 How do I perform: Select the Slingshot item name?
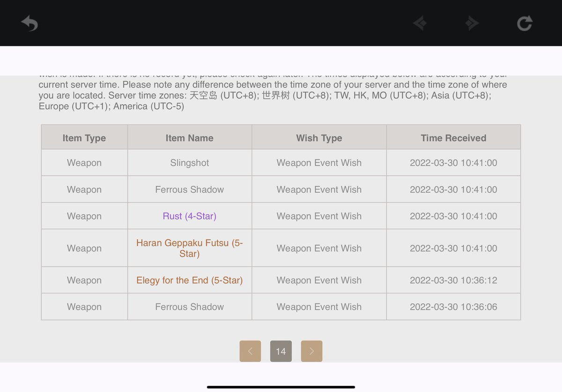190,163
